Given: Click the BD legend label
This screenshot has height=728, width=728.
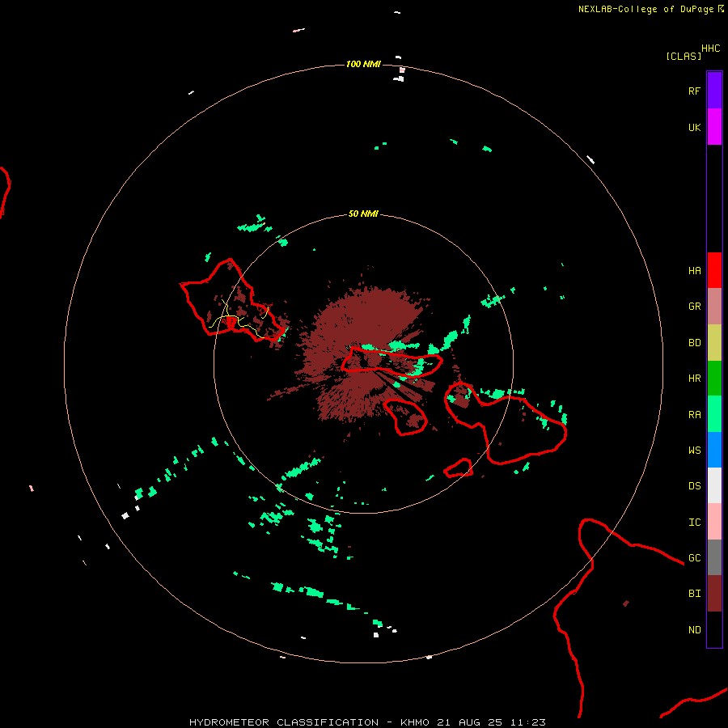Looking at the screenshot, I should pyautogui.click(x=694, y=343).
